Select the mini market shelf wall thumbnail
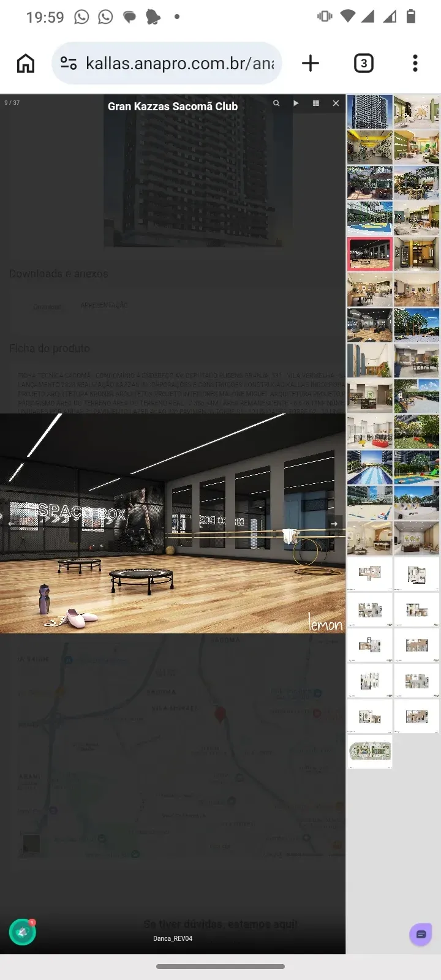 370,396
